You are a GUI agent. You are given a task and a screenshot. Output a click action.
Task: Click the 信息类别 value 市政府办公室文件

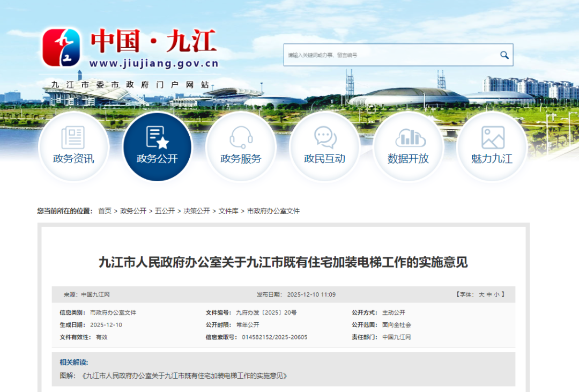pyautogui.click(x=113, y=313)
